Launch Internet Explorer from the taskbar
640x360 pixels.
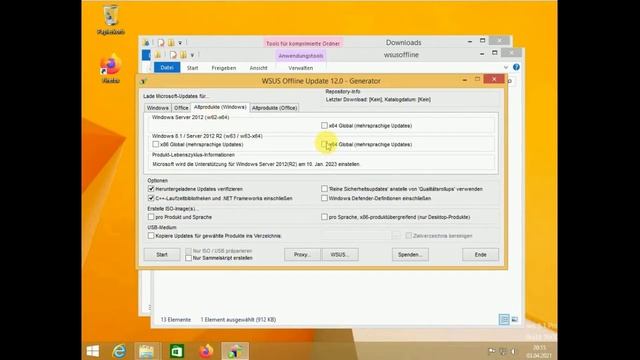click(x=119, y=351)
